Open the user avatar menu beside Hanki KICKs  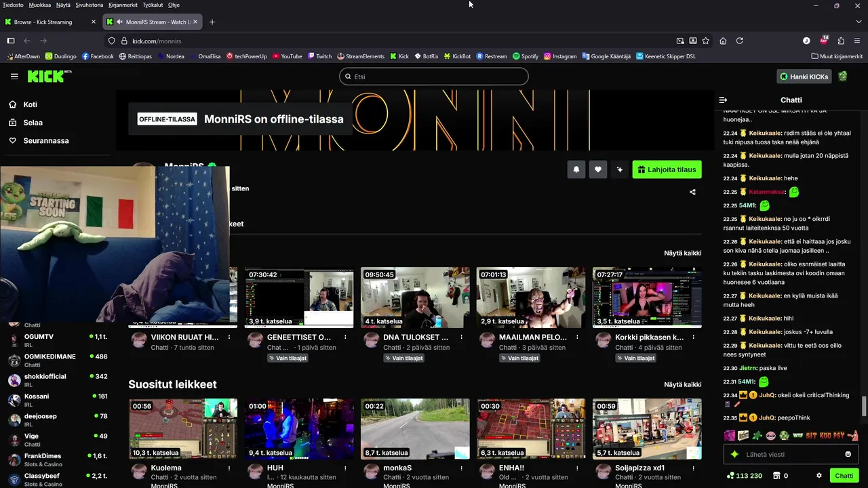(x=843, y=77)
